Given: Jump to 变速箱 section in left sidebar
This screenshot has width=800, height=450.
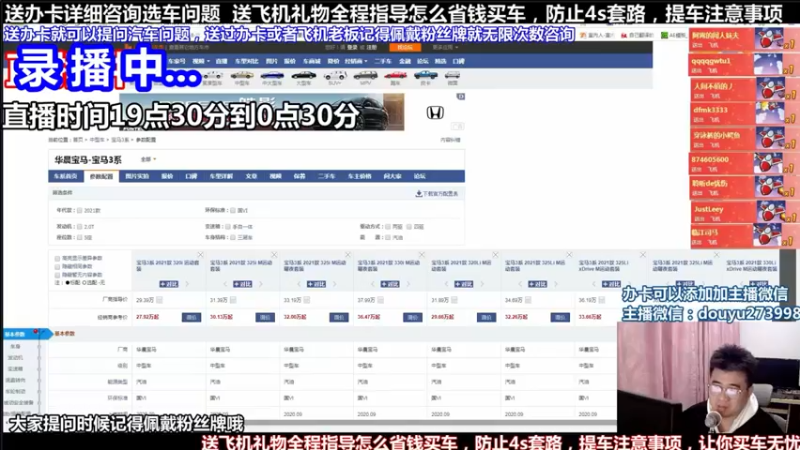Looking at the screenshot, I should tap(15, 369).
